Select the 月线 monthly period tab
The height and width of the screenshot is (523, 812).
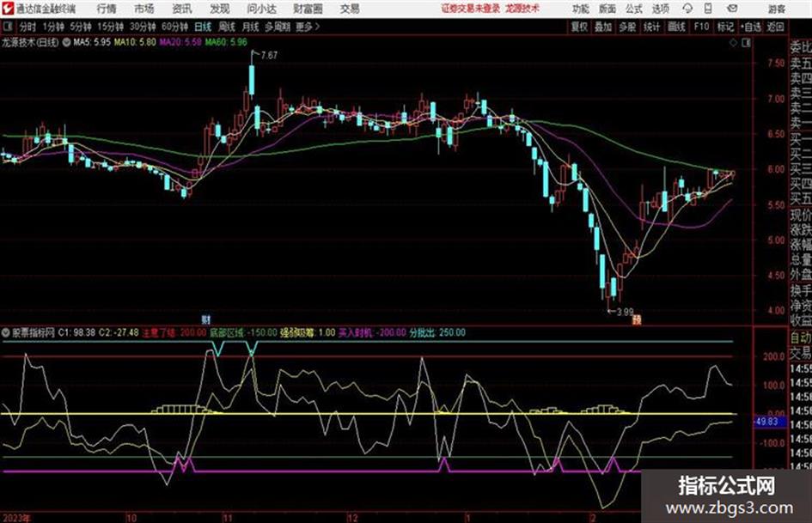tap(251, 27)
